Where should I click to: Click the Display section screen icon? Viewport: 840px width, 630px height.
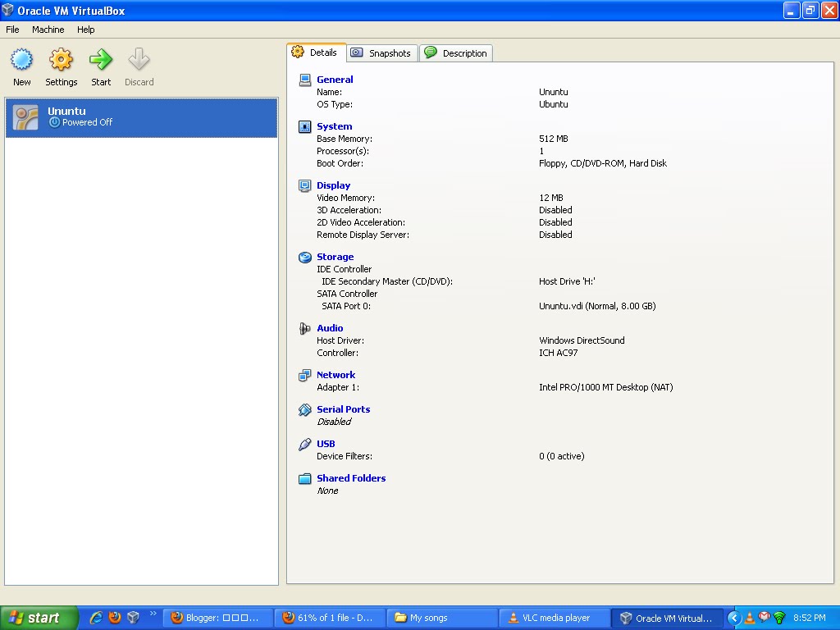(305, 186)
